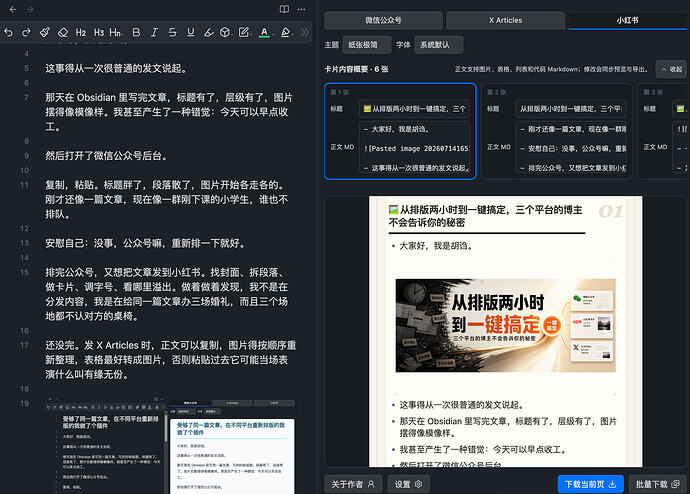
Task: Go forward with the right arrow icon
Action: [30, 9]
